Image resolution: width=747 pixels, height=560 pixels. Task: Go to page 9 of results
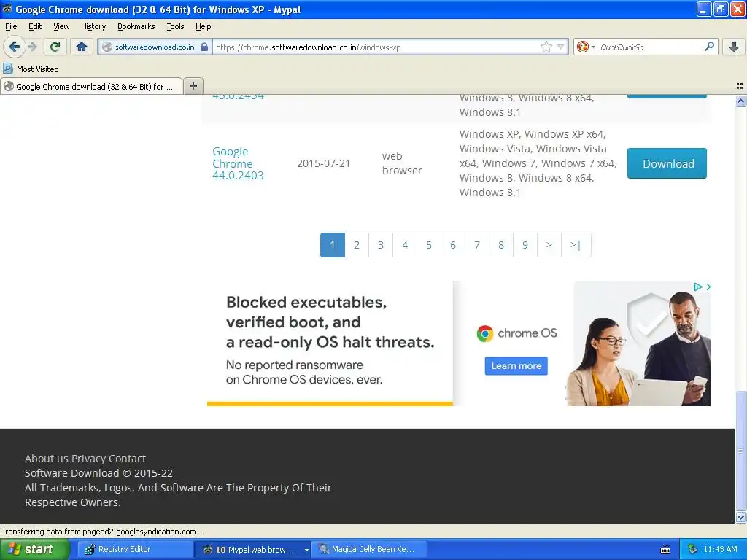pyautogui.click(x=525, y=245)
